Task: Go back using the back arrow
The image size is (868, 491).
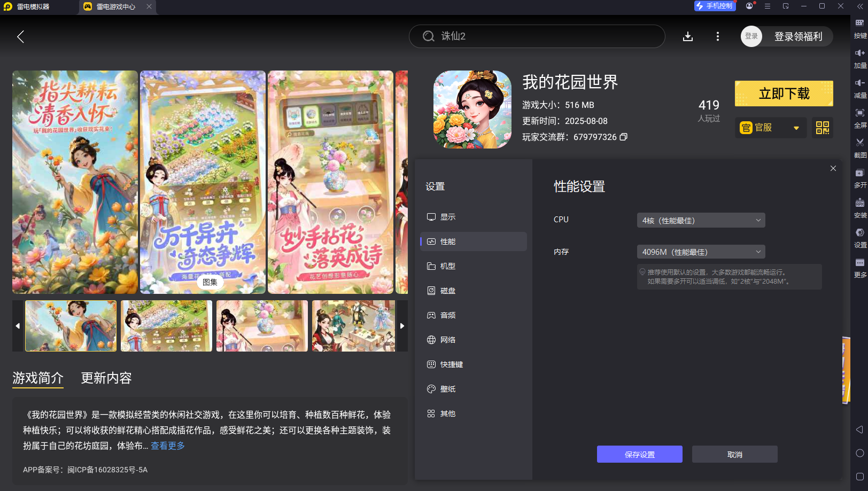Action: (x=21, y=36)
